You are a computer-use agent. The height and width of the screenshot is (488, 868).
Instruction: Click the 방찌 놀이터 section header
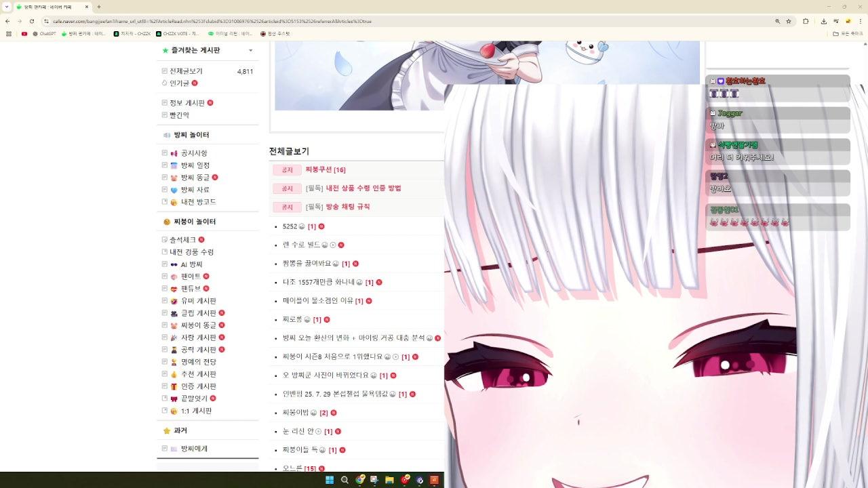[x=191, y=135]
